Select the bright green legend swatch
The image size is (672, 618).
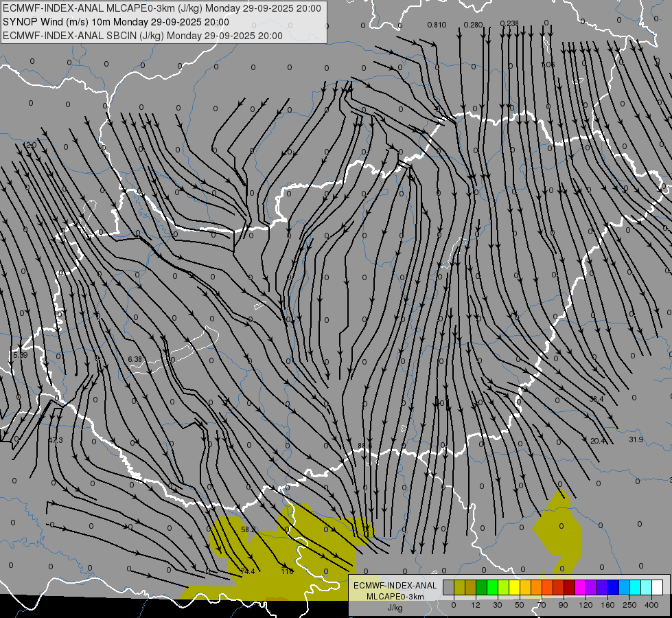pos(492,588)
